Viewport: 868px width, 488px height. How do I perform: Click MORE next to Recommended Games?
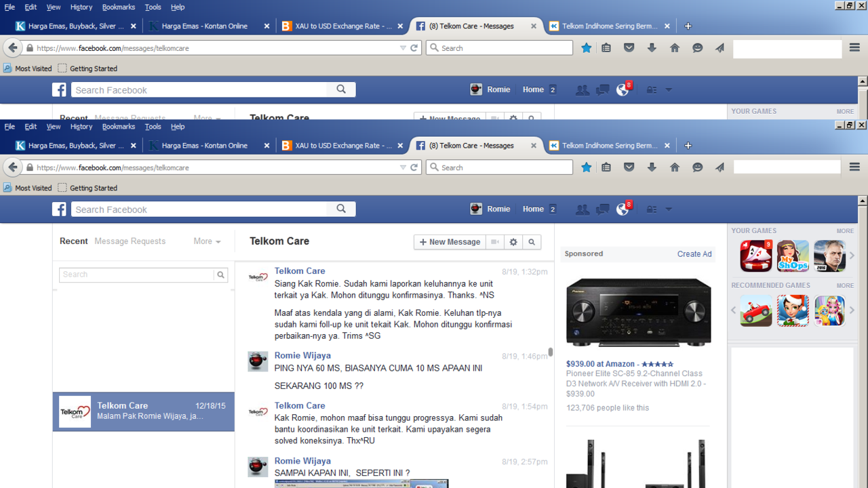pos(845,286)
